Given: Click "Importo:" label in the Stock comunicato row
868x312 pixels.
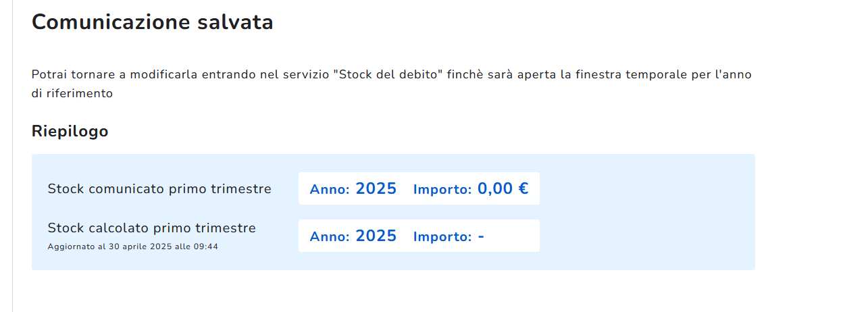Looking at the screenshot, I should click(x=442, y=190).
